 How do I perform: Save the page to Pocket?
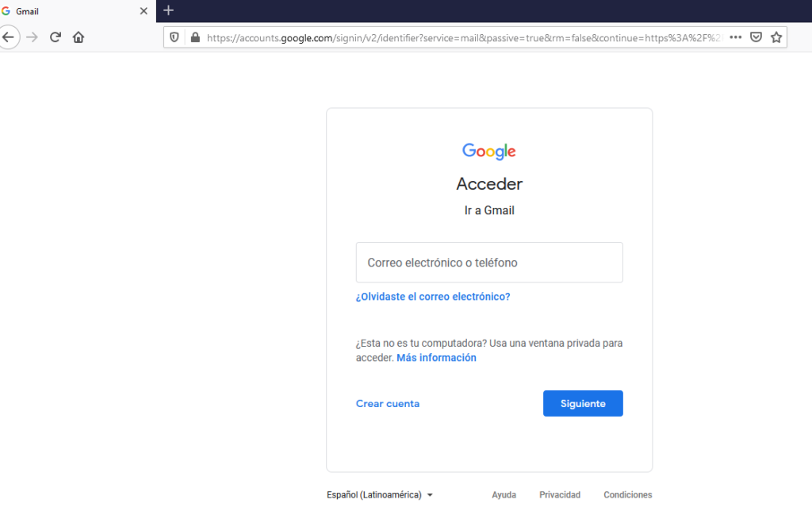(756, 36)
